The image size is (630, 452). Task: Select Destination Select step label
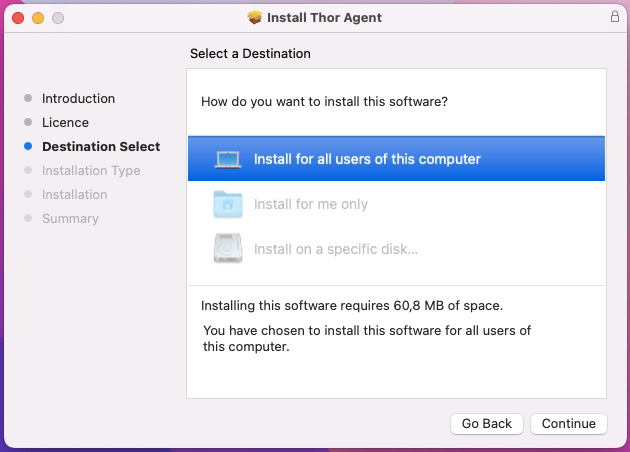pyautogui.click(x=101, y=147)
